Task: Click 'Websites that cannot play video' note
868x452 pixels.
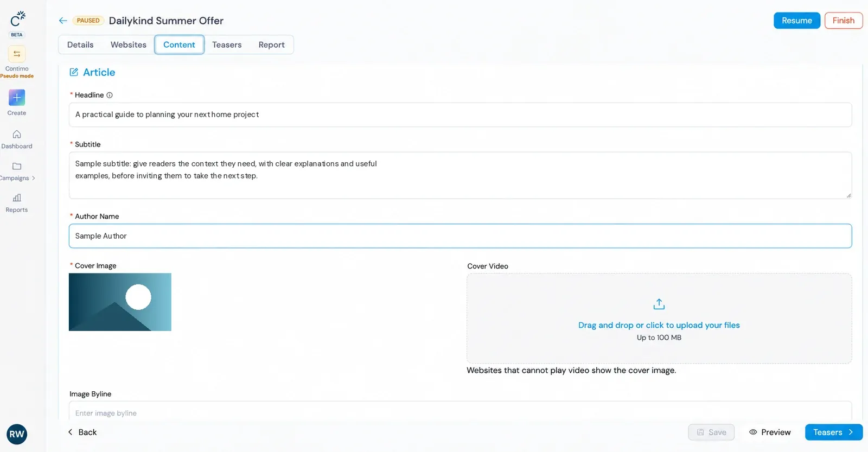Action: pyautogui.click(x=571, y=370)
